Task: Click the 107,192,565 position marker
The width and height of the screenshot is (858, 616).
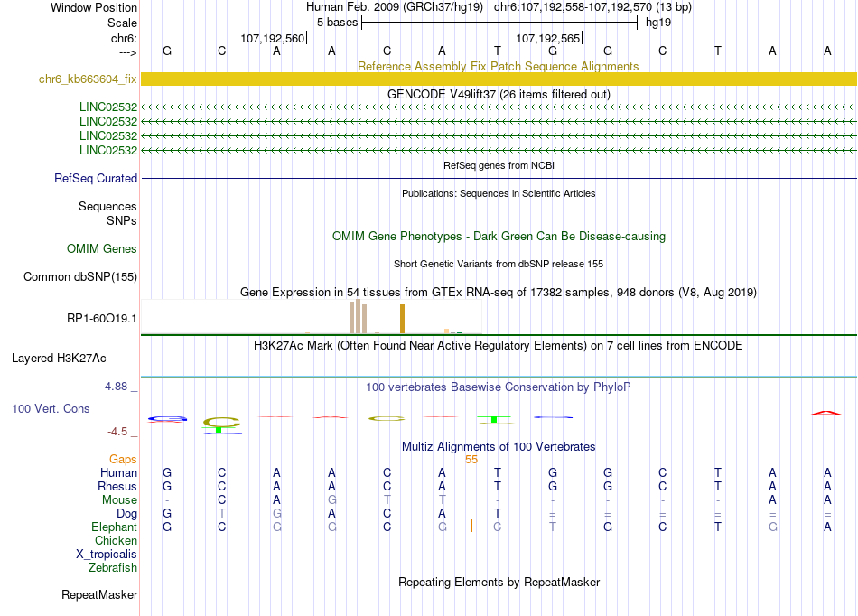Action: click(549, 38)
